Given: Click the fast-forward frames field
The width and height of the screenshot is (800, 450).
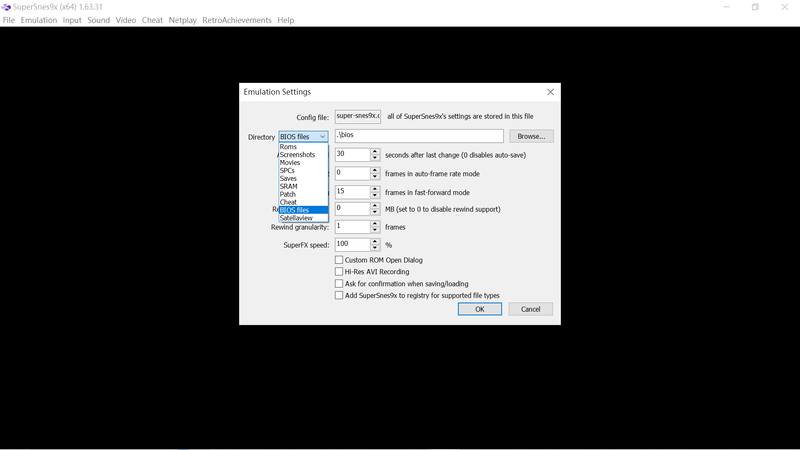Looking at the screenshot, I should pyautogui.click(x=352, y=192).
